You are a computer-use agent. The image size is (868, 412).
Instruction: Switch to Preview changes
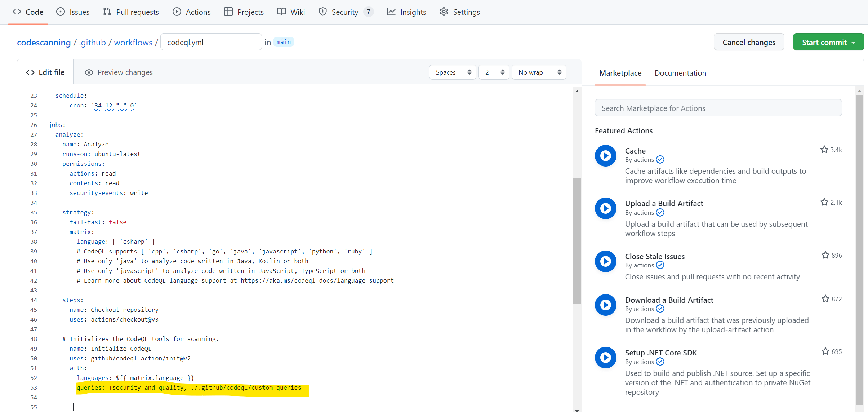click(125, 72)
